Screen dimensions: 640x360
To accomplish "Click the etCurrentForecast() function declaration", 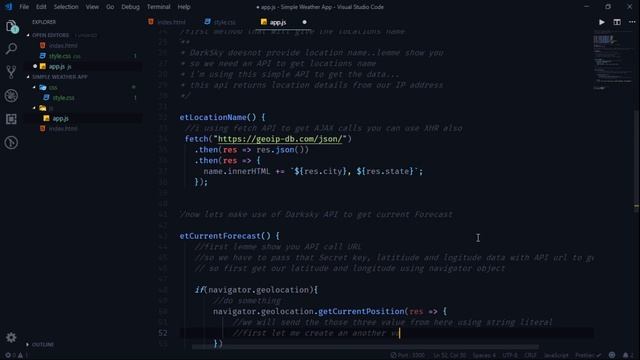I will (x=230, y=236).
